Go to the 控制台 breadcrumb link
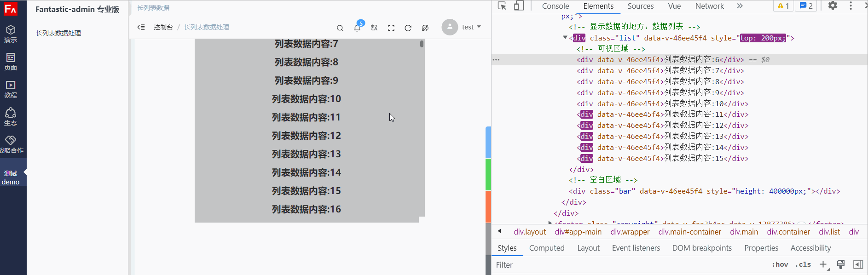 (163, 27)
